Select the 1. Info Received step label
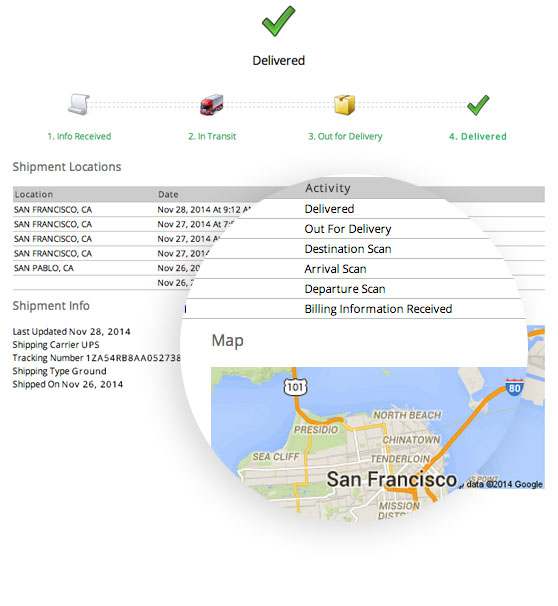This screenshot has width=558, height=606. 79,136
